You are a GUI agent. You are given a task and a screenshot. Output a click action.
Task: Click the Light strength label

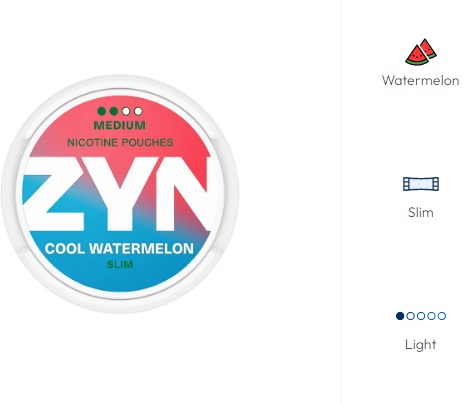[421, 344]
